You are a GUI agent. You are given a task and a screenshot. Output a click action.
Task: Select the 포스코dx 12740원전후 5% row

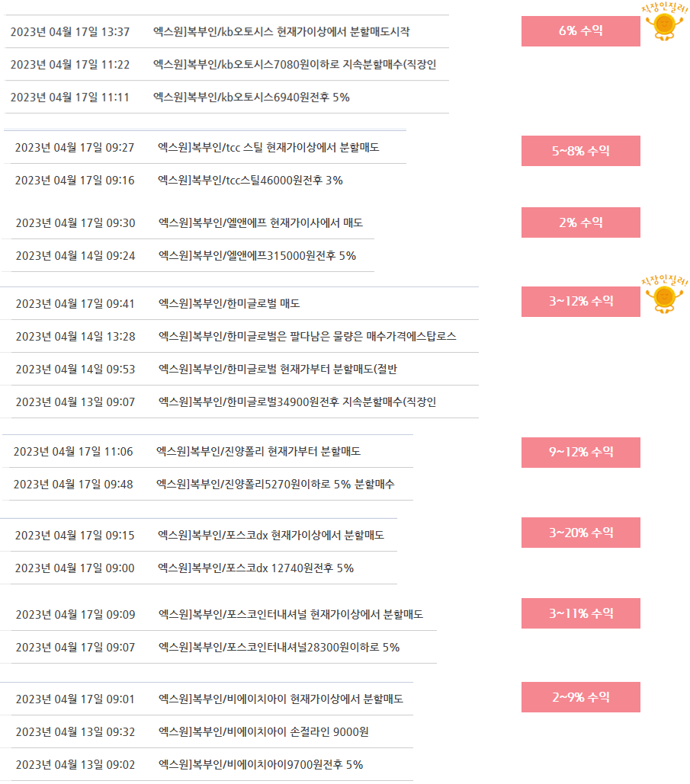click(199, 568)
